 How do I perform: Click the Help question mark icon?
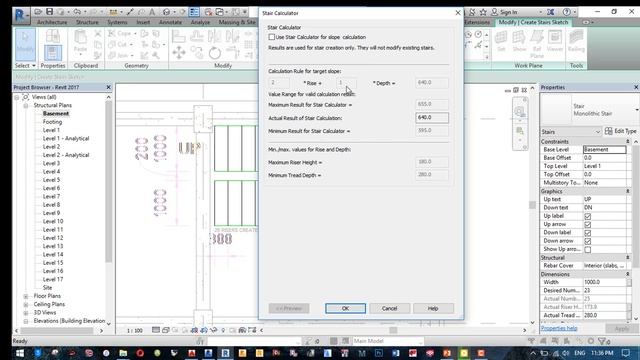(x=566, y=12)
